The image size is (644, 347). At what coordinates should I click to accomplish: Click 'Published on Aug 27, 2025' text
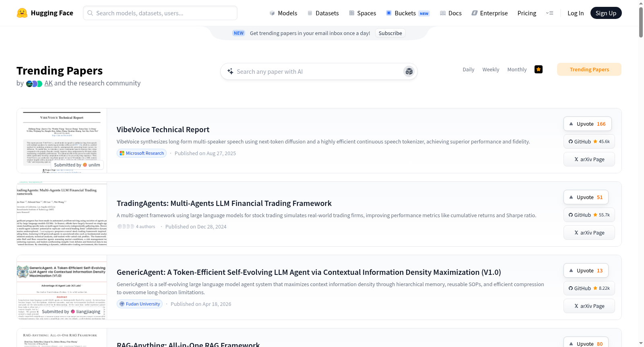point(205,153)
